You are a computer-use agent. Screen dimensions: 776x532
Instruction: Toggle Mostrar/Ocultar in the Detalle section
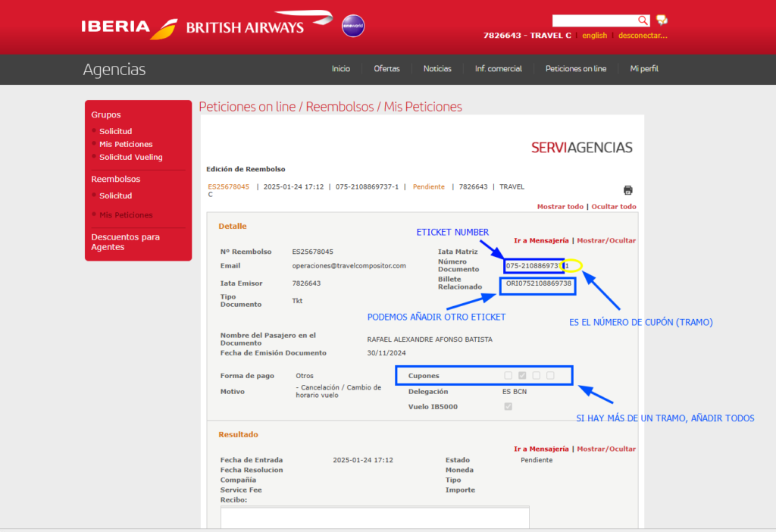pyautogui.click(x=606, y=240)
